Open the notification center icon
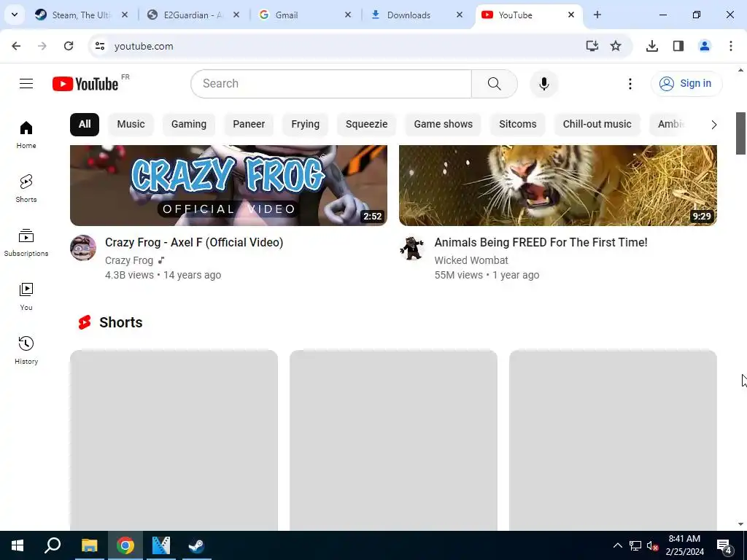 [724, 546]
